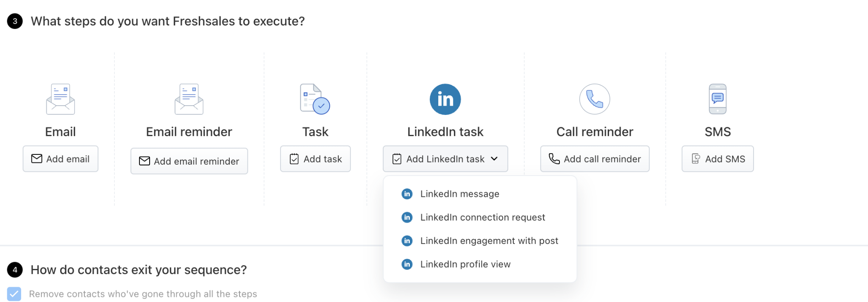This screenshot has width=868, height=302.
Task: Click the Task document checkmark icon
Action: pos(315,99)
